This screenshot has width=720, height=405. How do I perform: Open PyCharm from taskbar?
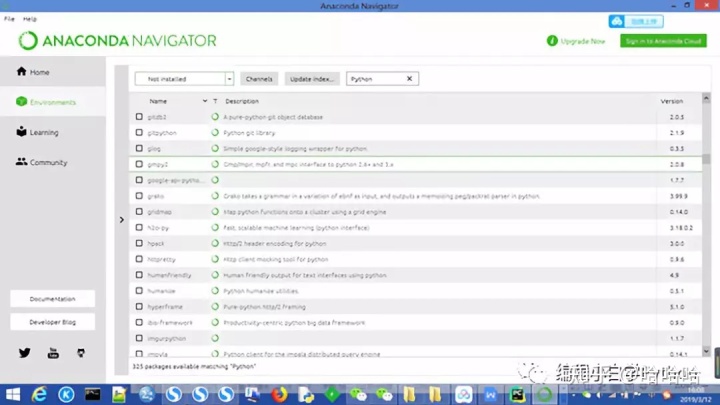(x=518, y=394)
